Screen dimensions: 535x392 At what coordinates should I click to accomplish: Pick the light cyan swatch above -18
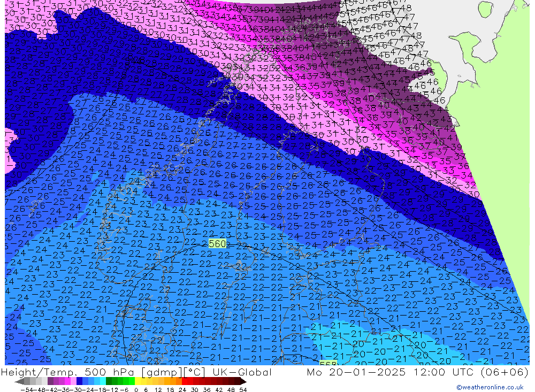coord(103,381)
